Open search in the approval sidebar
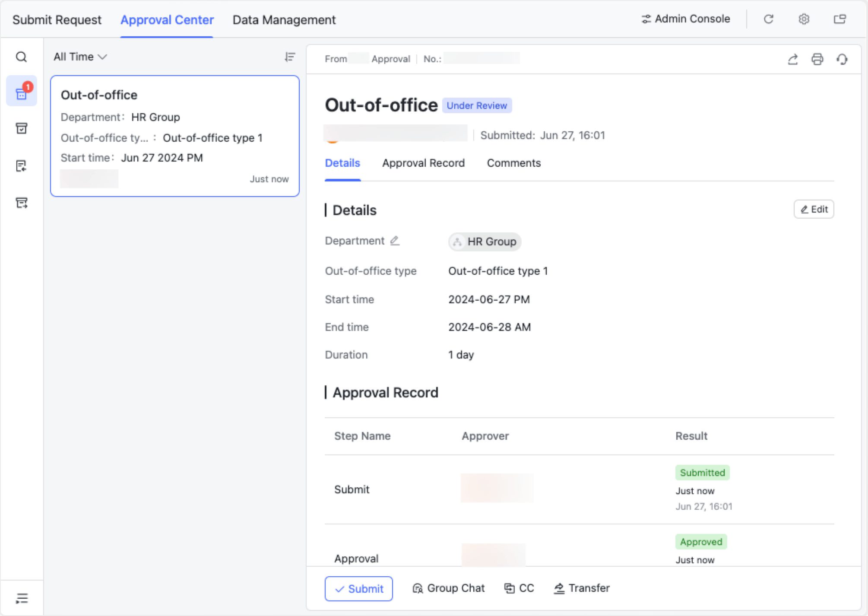The height and width of the screenshot is (616, 868). [x=21, y=57]
